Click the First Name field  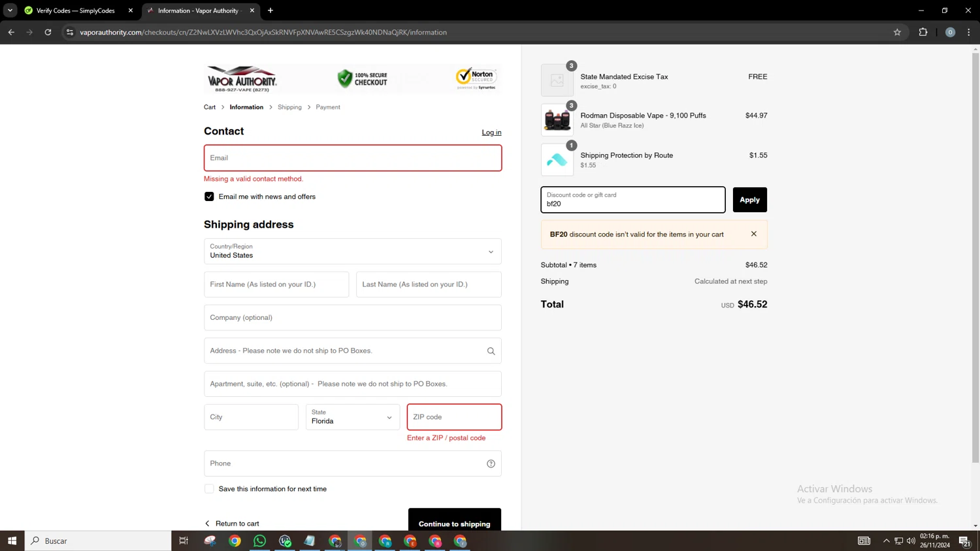tap(276, 285)
